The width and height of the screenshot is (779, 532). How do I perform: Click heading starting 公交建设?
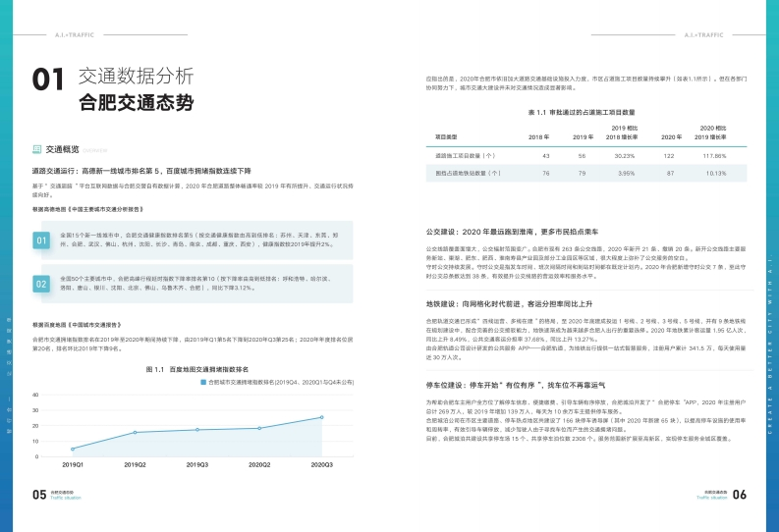point(512,232)
